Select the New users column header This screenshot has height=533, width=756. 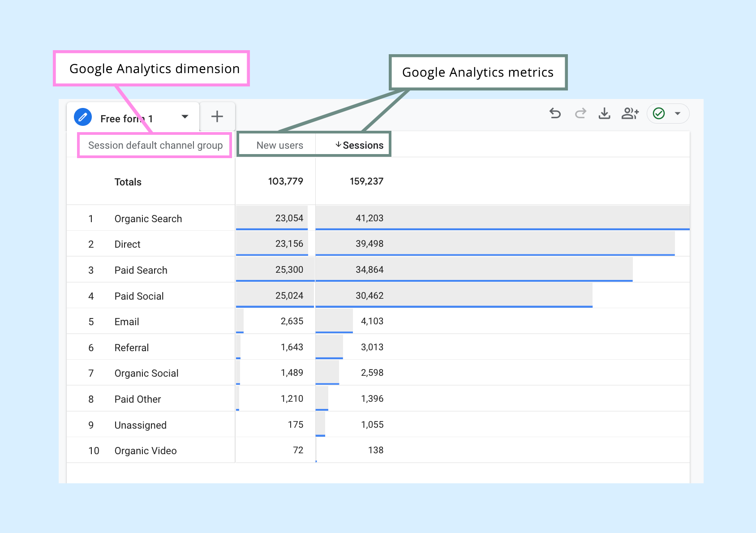(x=279, y=145)
